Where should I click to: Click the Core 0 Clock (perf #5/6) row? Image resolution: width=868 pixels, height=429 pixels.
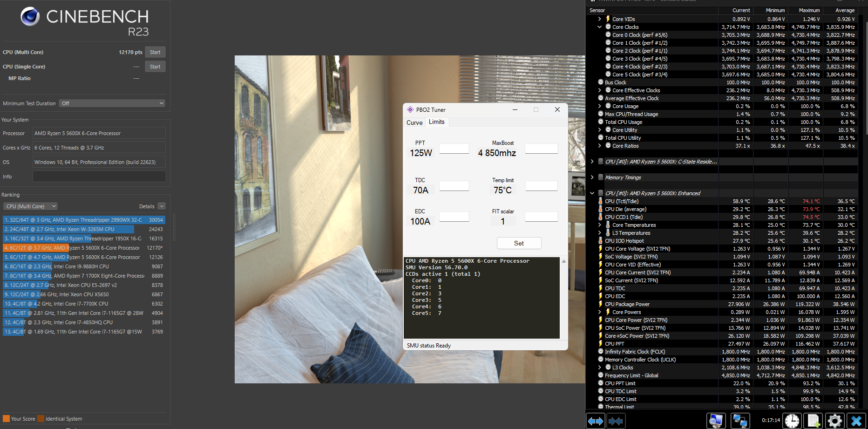click(722, 35)
